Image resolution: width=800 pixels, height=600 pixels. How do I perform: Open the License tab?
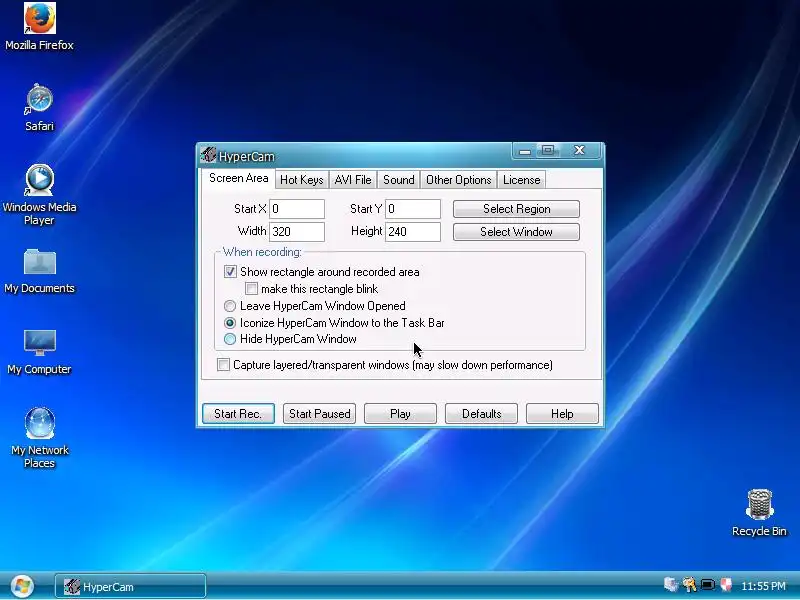(x=521, y=180)
